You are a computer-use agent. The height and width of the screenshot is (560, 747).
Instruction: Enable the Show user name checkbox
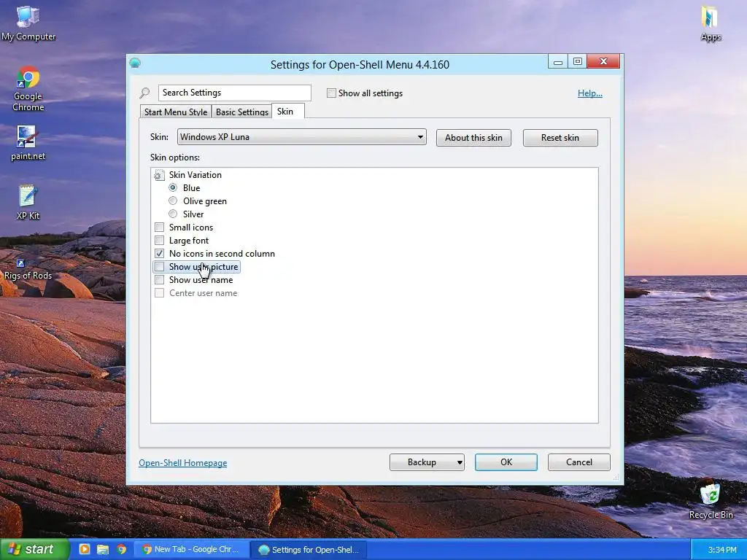160,279
